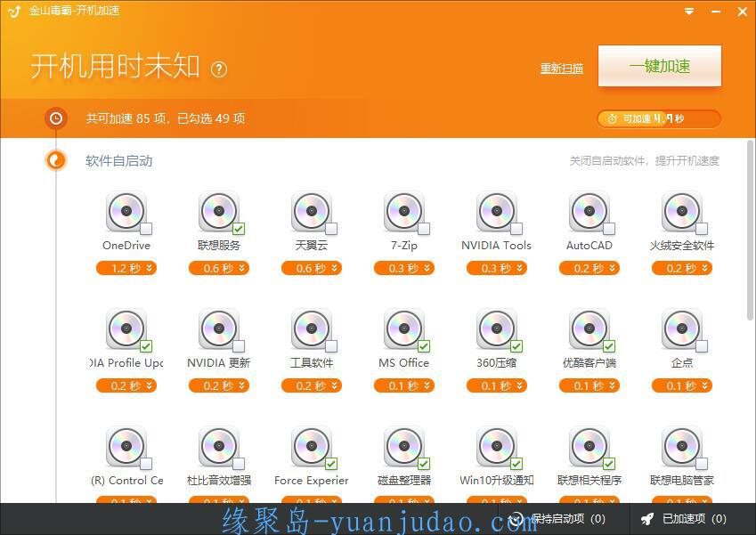The image size is (756, 535).
Task: Click the 杜比音效增强 disc icon
Action: [219, 446]
